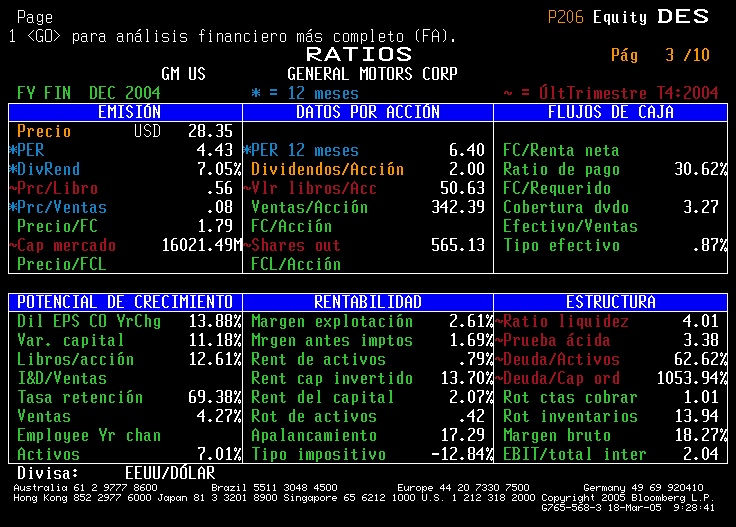The width and height of the screenshot is (736, 527).
Task: Select the DivRend value 7.05%
Action: (219, 169)
